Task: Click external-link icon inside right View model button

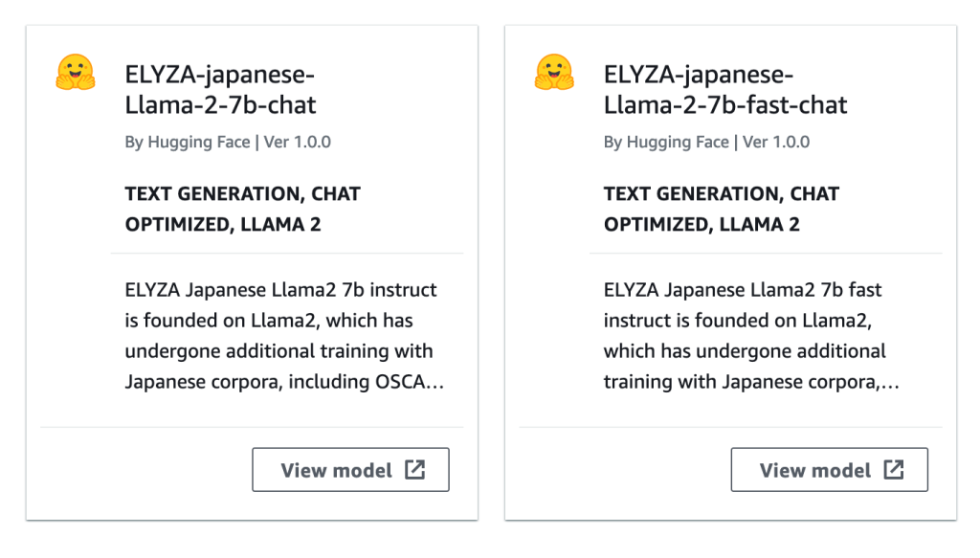Action: click(x=893, y=469)
